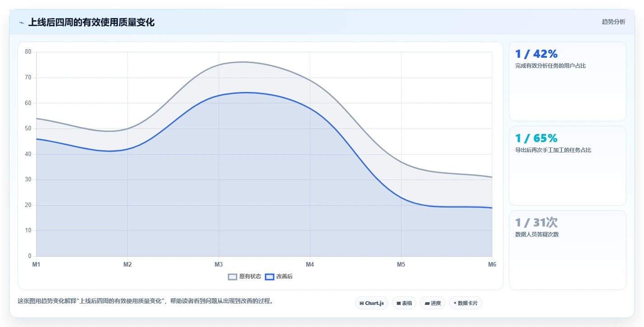Screen dimensions: 644x327
Task: Click the lightning icon beside the title
Action: (21, 23)
